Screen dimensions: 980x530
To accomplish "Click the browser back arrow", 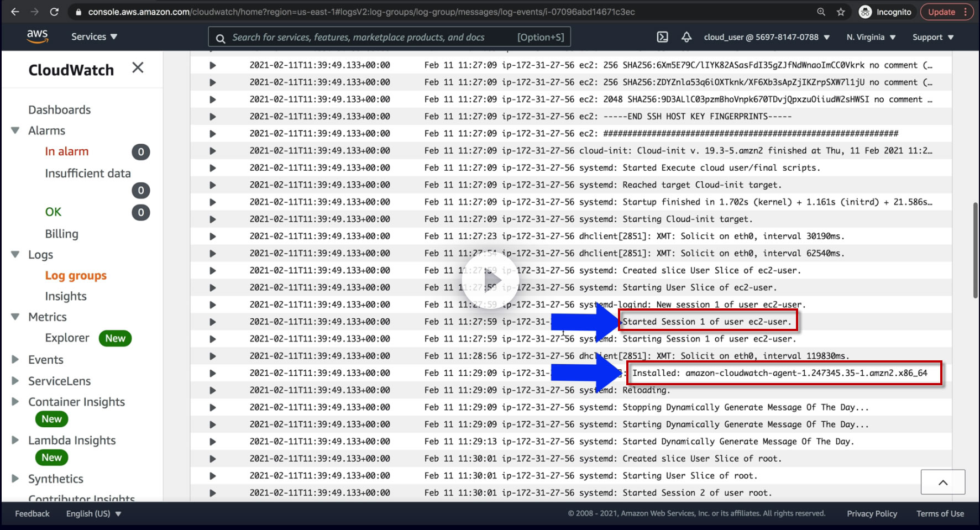I will coord(15,12).
